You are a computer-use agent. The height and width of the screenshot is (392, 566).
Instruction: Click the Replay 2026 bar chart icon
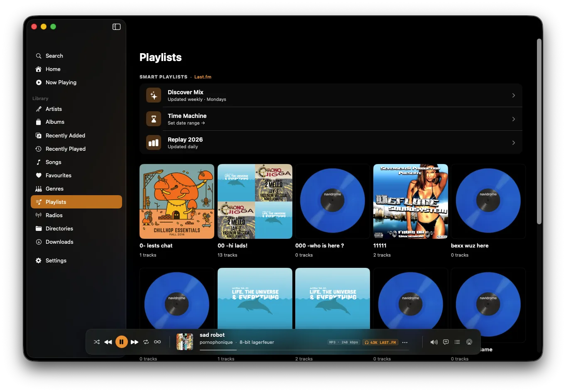pos(154,143)
